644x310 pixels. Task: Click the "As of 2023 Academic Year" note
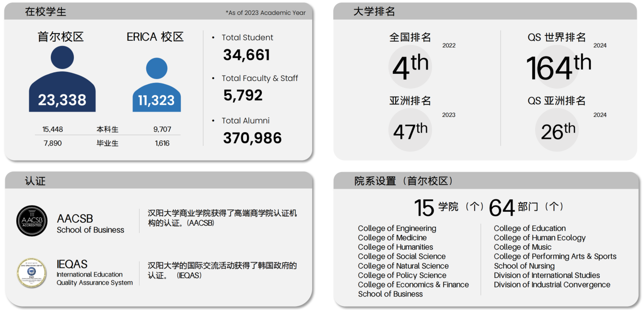pos(266,13)
